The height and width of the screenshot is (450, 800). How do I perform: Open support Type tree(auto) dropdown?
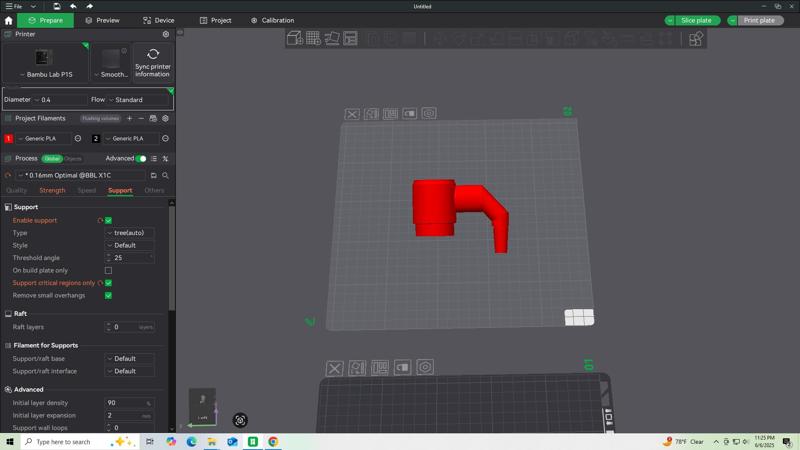pyautogui.click(x=130, y=233)
